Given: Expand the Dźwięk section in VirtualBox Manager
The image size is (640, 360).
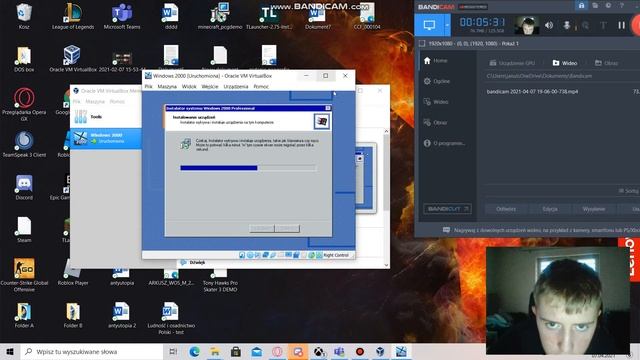Looking at the screenshot, I should (x=198, y=262).
